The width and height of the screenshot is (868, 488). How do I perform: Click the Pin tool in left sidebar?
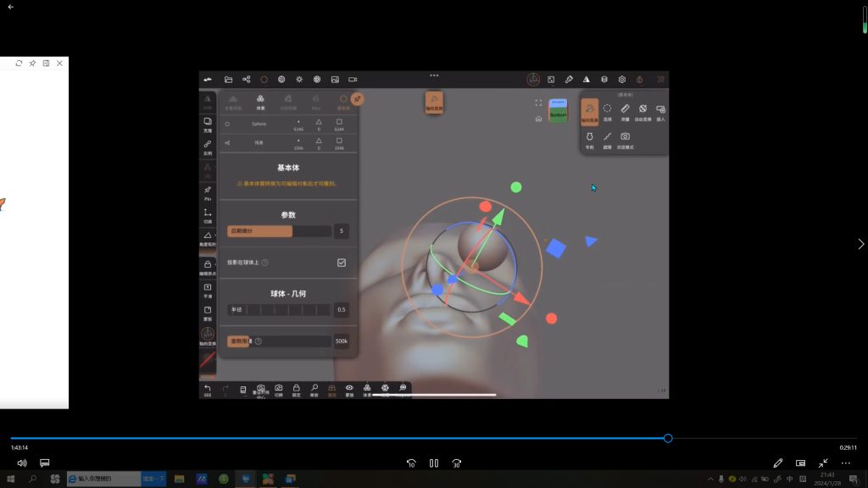click(208, 191)
